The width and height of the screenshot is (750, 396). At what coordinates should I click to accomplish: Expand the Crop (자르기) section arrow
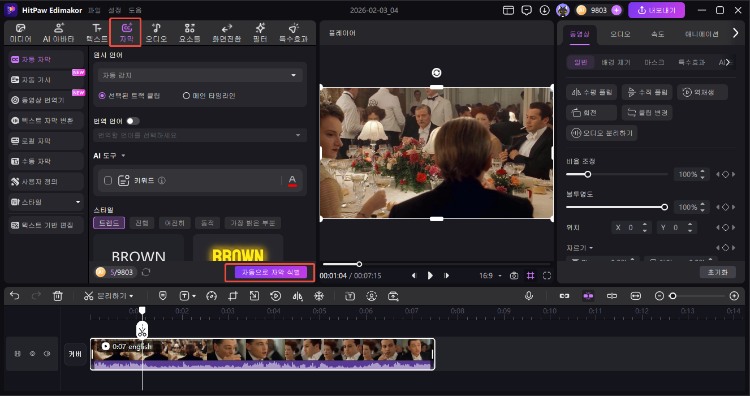point(591,248)
